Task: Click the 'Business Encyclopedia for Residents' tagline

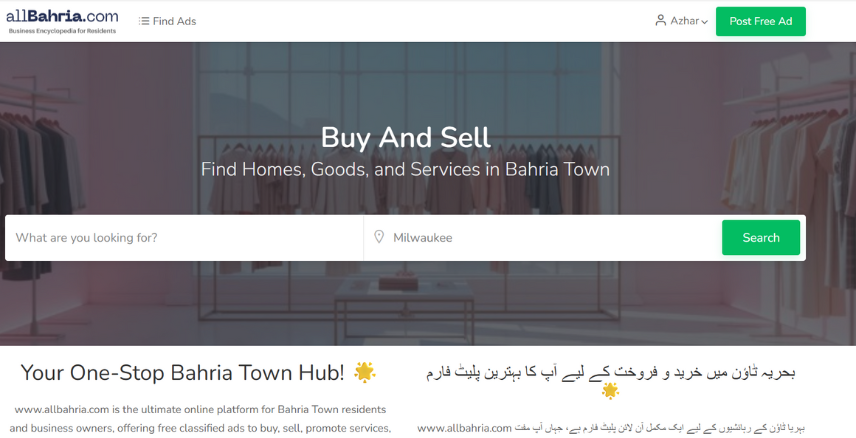Action: (62, 31)
